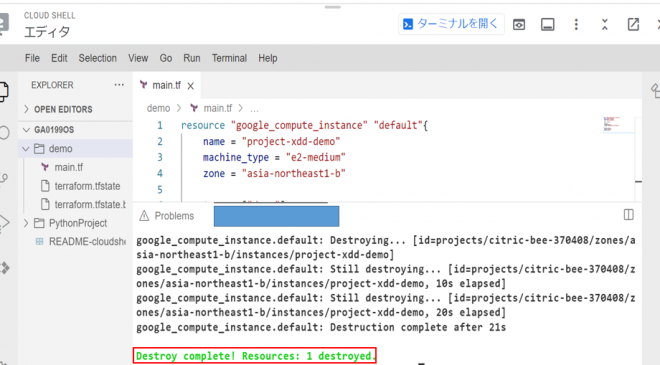Open Cloud Shell in new window icon
Image resolution: width=660 pixels, height=365 pixels.
[633, 24]
